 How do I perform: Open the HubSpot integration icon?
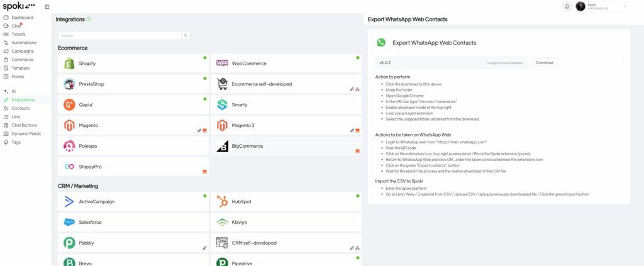pos(222,202)
